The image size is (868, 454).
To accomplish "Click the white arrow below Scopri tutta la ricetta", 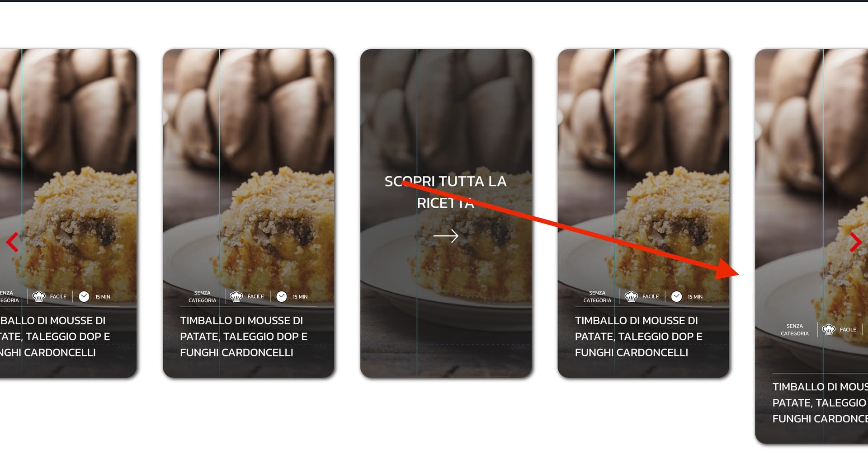I will coord(446,236).
